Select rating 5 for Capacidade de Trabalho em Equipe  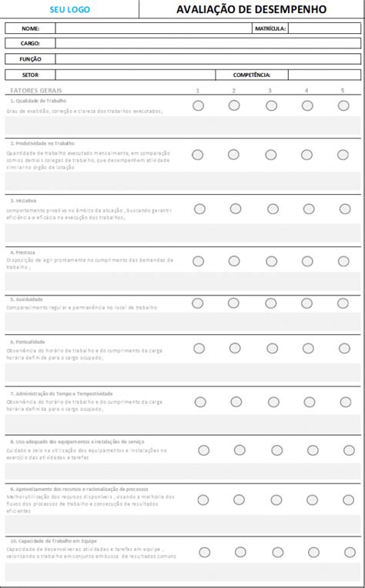(x=350, y=552)
